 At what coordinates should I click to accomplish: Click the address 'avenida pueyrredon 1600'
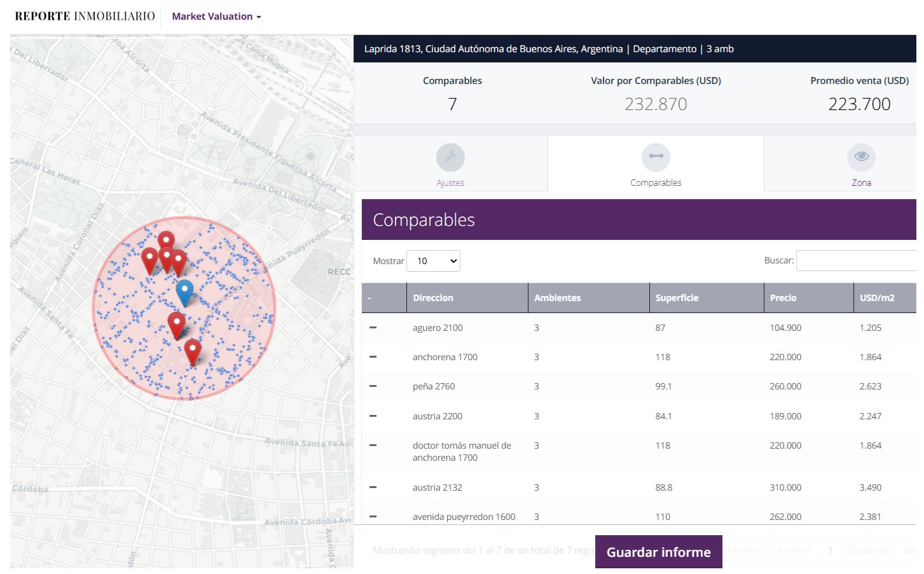[464, 517]
